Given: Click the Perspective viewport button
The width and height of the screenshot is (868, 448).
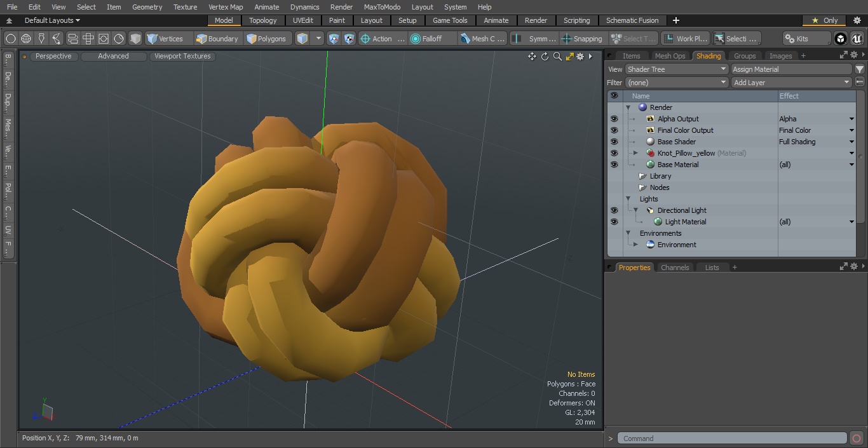Looking at the screenshot, I should point(53,56).
